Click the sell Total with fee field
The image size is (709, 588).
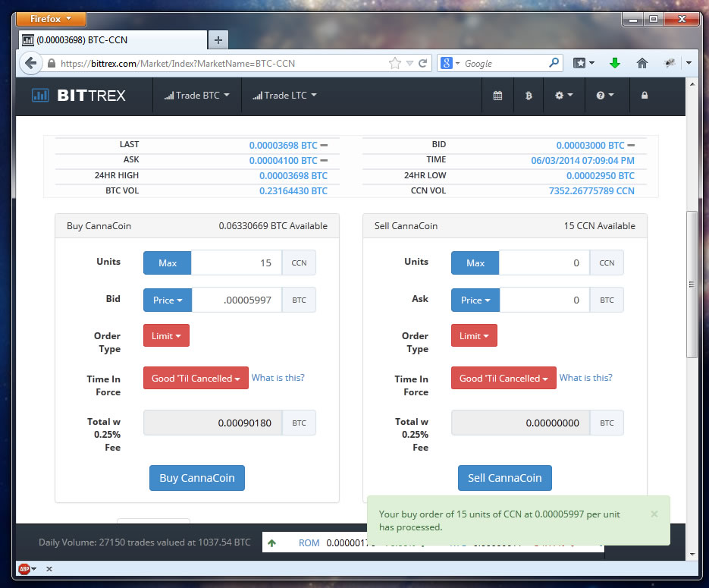(x=521, y=423)
